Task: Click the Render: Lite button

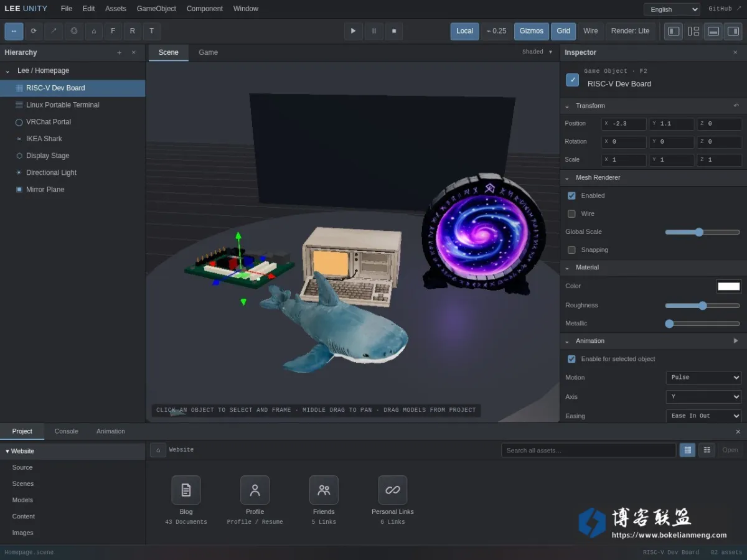Action: [630, 31]
